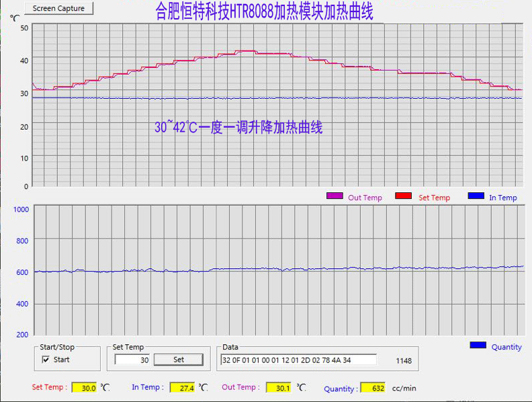Click the ℃ unit label above temperature axis

15,18
